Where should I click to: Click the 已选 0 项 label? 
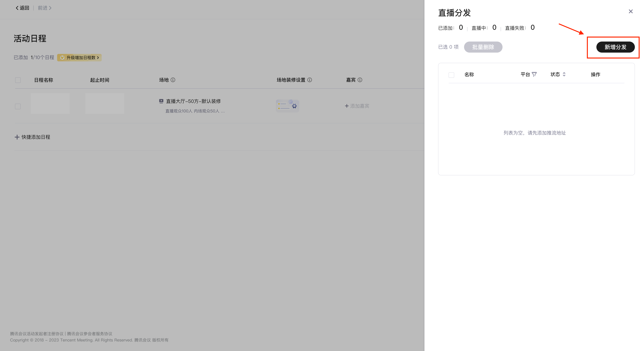448,47
